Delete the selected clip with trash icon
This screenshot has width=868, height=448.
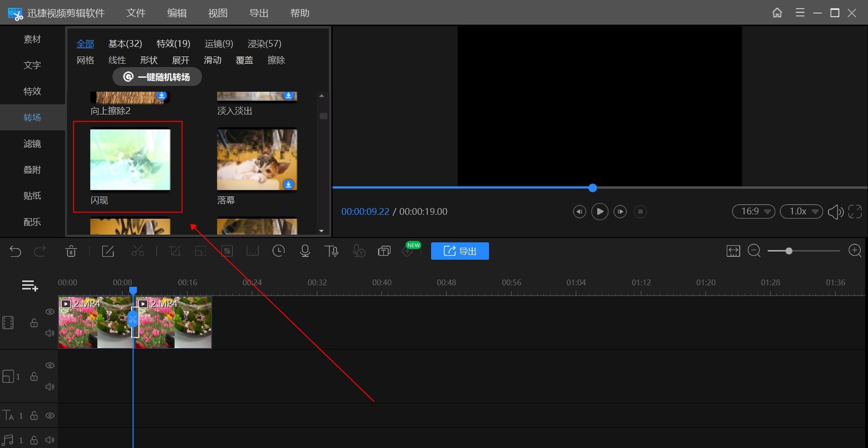click(71, 251)
